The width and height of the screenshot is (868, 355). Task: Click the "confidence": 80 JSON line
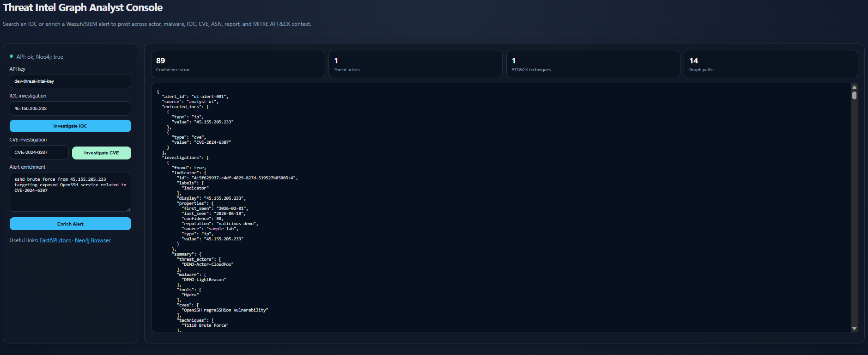pos(203,219)
